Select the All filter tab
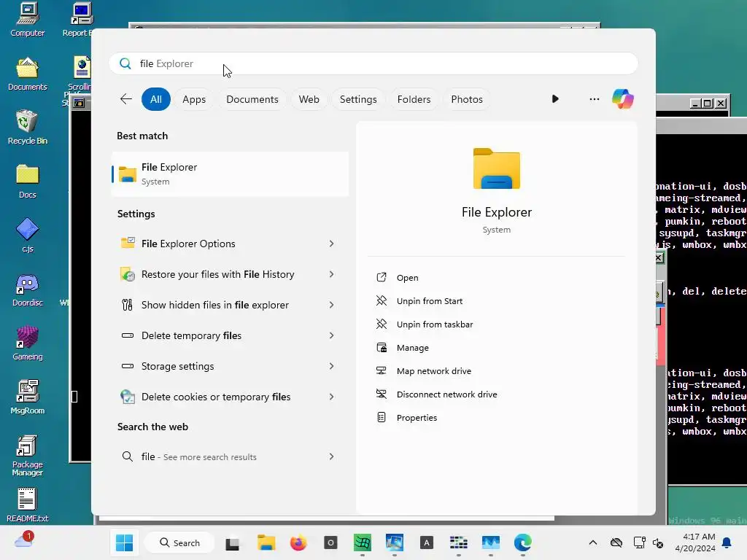The width and height of the screenshot is (747, 560). 156,99
